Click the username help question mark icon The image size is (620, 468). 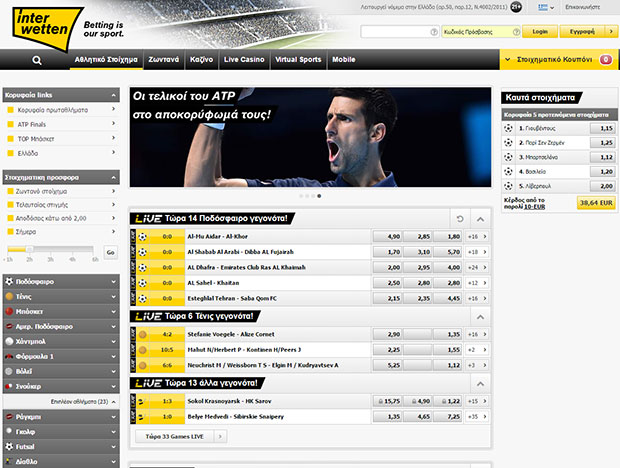point(433,32)
